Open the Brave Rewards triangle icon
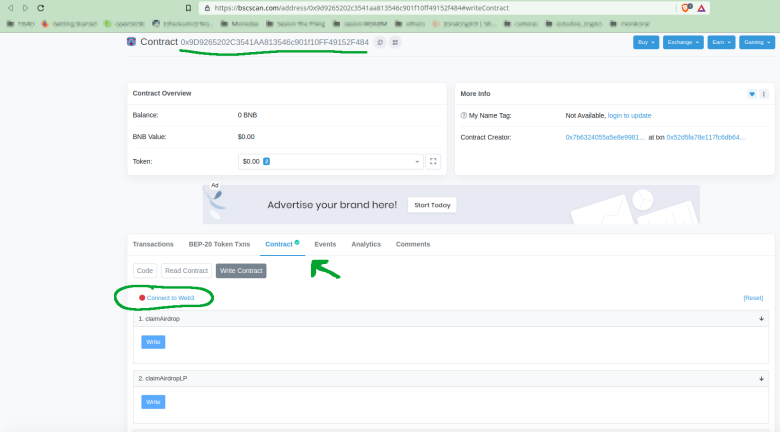This screenshot has width=780, height=432. (x=701, y=8)
